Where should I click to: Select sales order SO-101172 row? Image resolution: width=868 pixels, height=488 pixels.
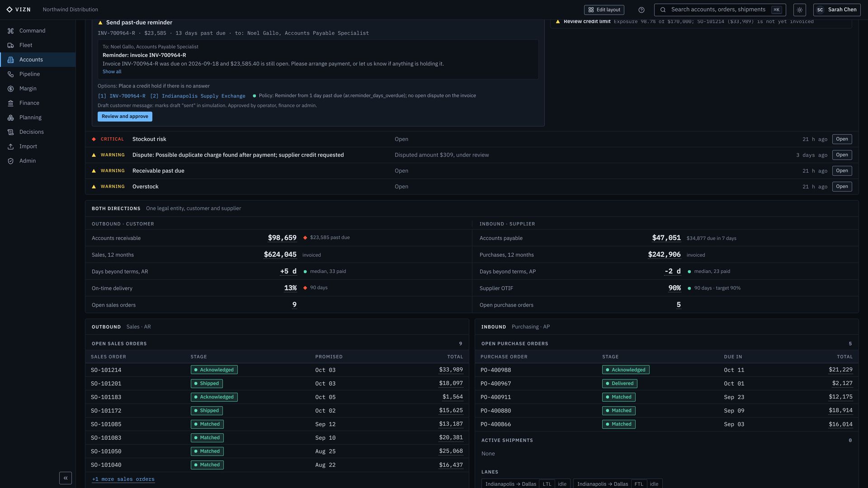[277, 411]
